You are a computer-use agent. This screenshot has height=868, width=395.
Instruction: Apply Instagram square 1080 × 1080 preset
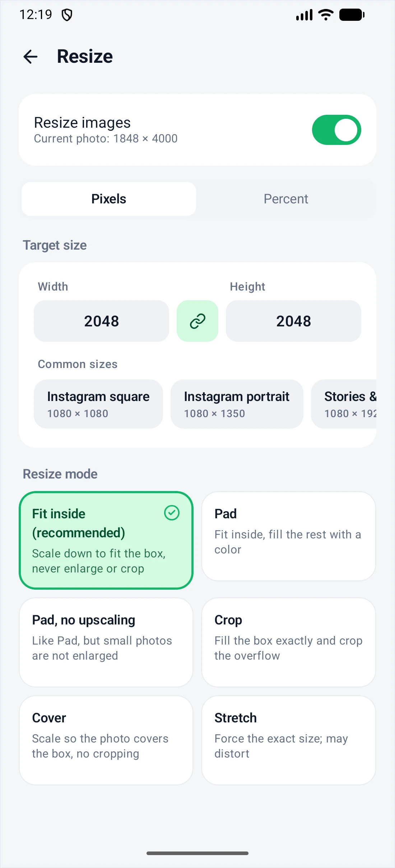click(x=98, y=404)
